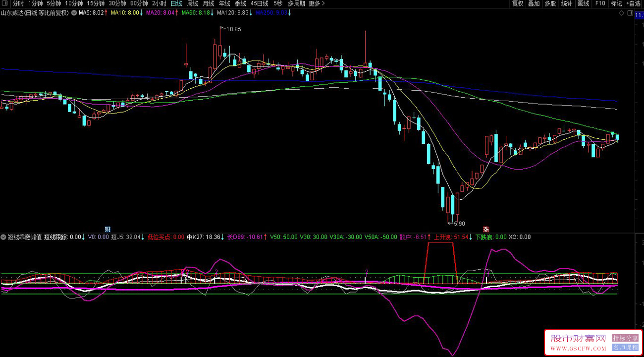Viewport: 644px width, 357px height.
Task: Select the 45日线 period
Action: (260, 3)
